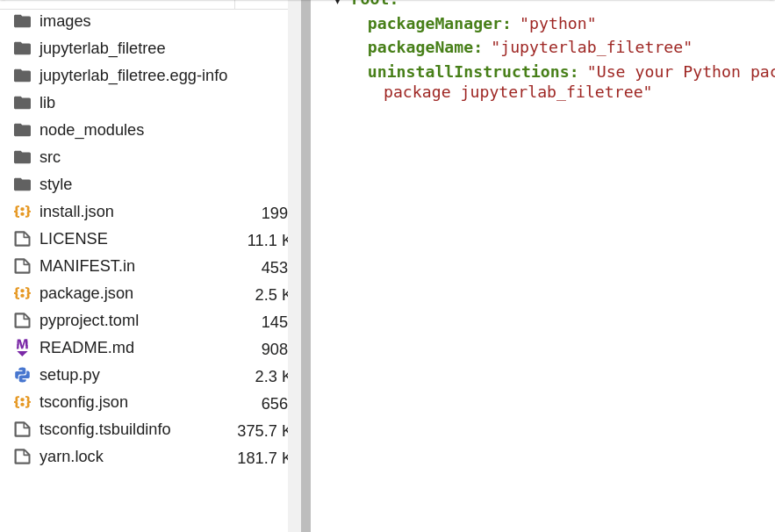Click the jupyterlab_filetree folder icon

(22, 48)
